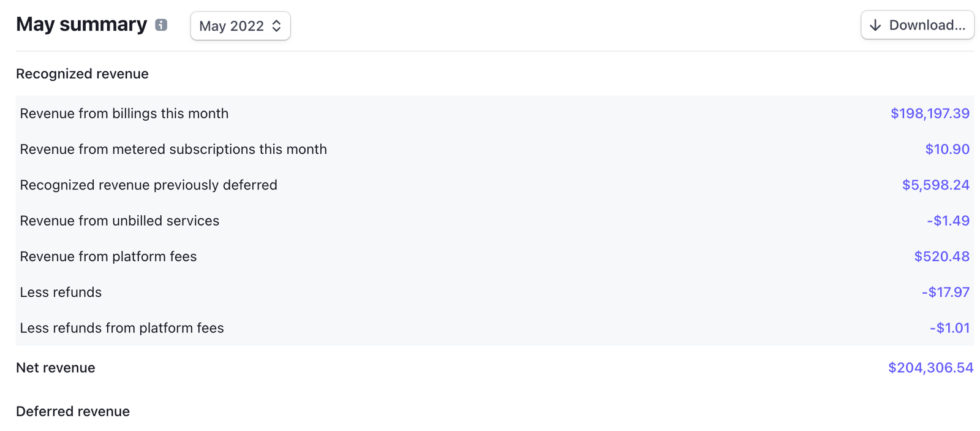Expand the Deferred revenue section

click(72, 411)
